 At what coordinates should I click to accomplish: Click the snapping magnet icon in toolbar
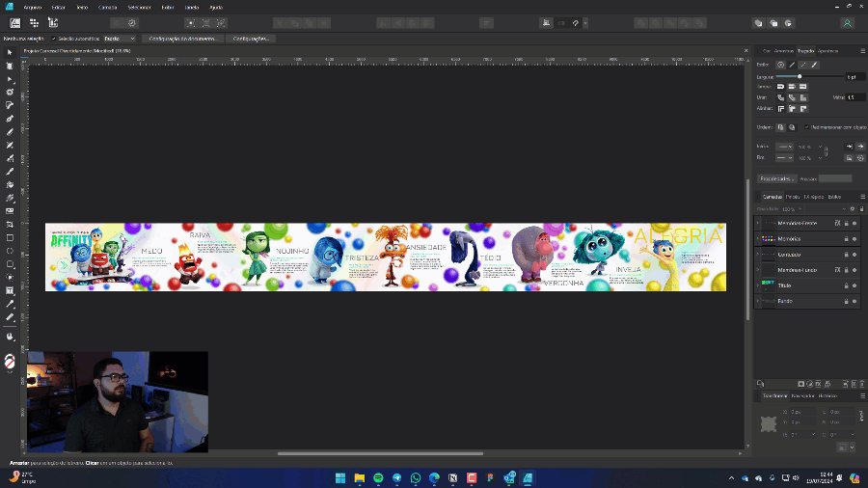pyautogui.click(x=575, y=23)
